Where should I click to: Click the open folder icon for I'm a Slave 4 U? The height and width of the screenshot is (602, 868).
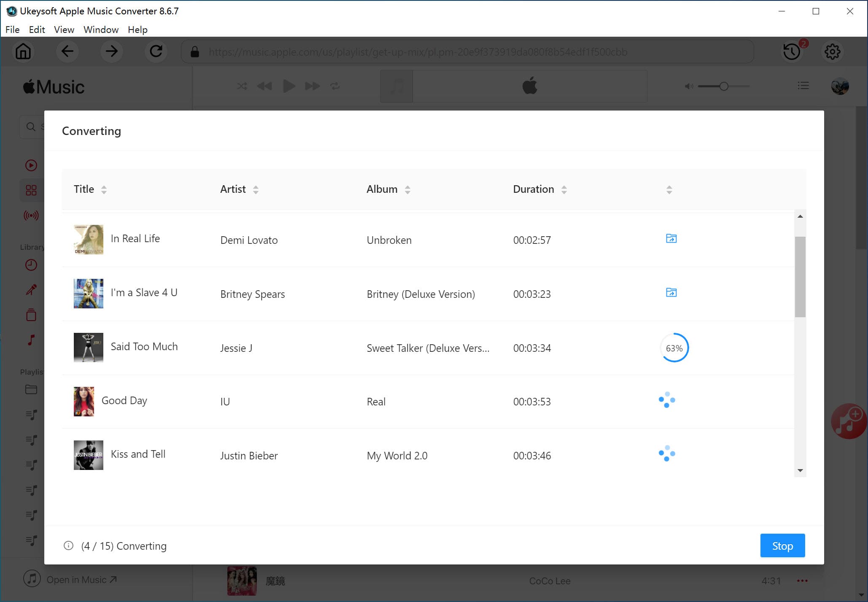pos(671,293)
